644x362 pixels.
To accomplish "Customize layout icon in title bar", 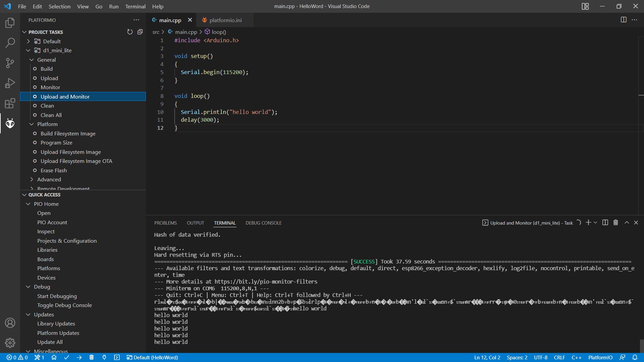I will coord(585,6).
